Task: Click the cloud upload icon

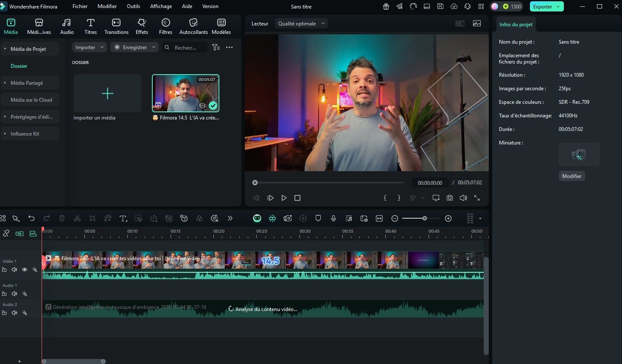Action: tap(454, 6)
